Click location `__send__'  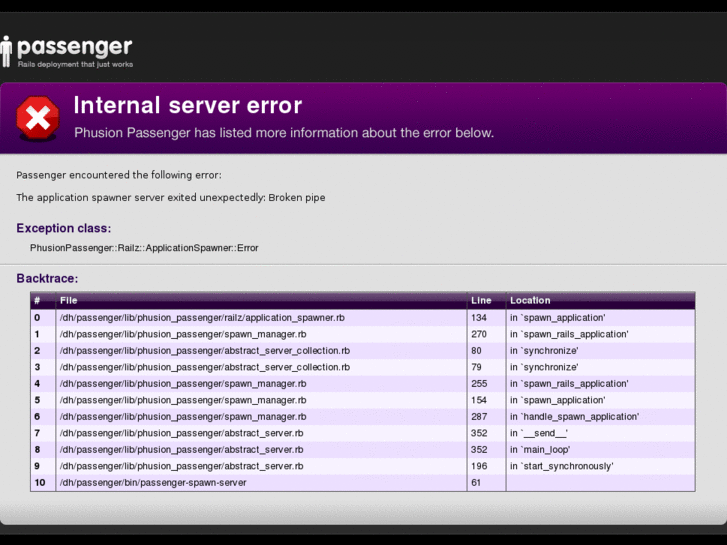[539, 433]
